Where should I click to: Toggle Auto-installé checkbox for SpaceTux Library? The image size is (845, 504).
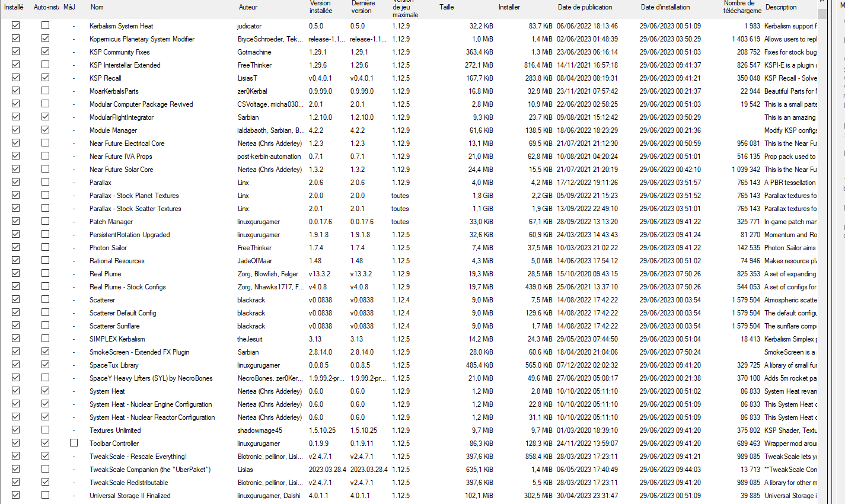45,365
